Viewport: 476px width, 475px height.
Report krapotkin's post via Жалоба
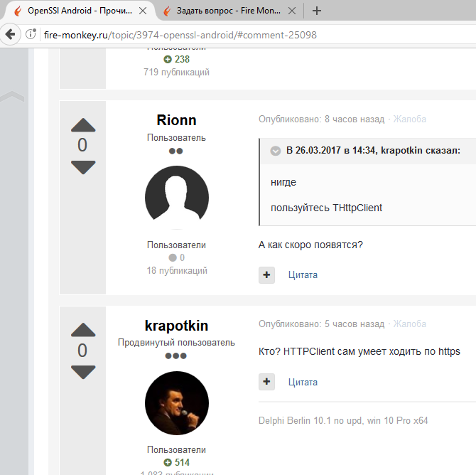click(409, 324)
